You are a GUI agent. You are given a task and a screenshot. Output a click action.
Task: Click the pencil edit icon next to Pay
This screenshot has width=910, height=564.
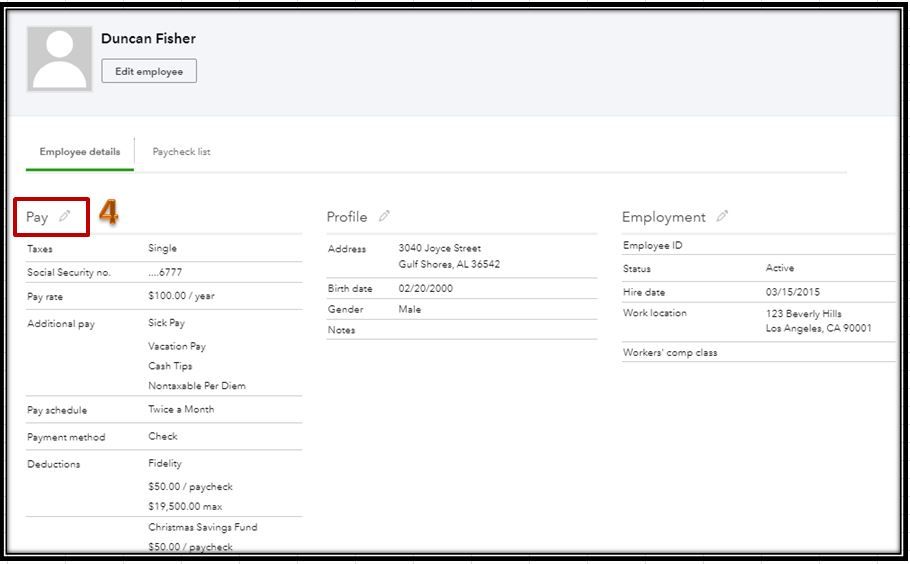pos(64,216)
